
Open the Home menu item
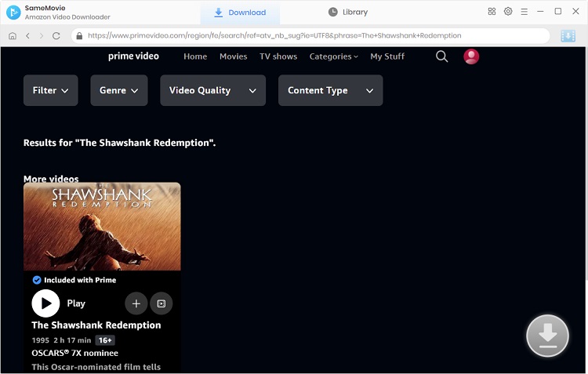point(195,56)
